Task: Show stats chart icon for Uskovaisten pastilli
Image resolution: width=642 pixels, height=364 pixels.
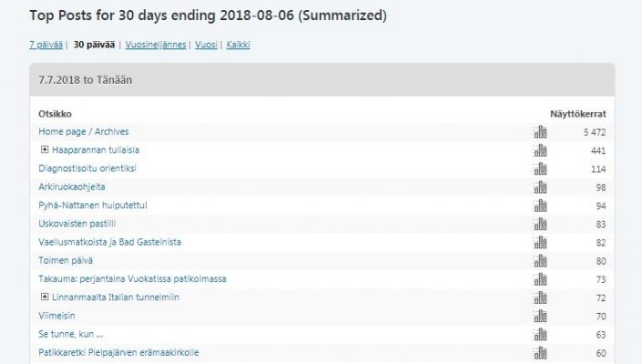Action: click(x=540, y=224)
